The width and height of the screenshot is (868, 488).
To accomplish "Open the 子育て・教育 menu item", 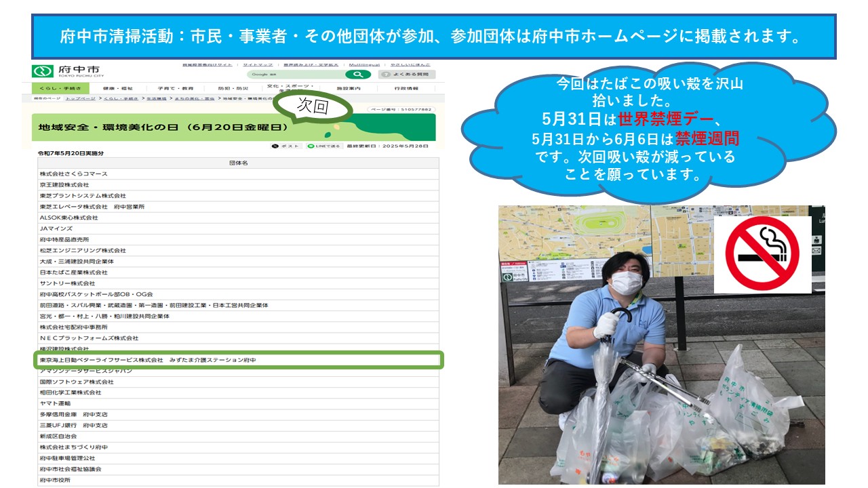I will point(176,88).
